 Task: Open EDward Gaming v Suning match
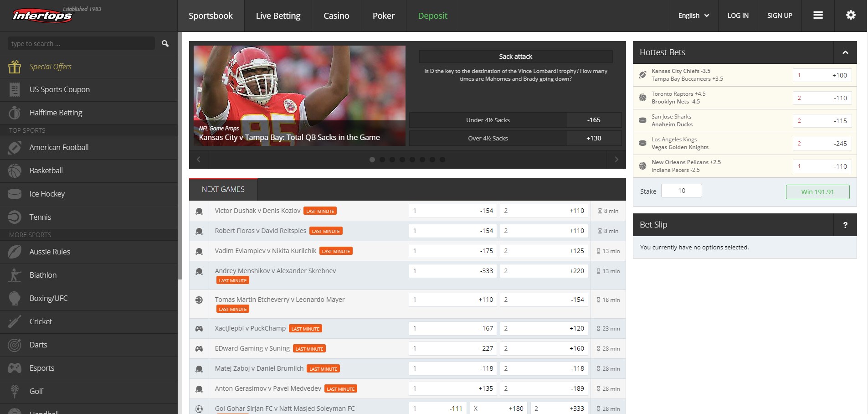coord(252,348)
